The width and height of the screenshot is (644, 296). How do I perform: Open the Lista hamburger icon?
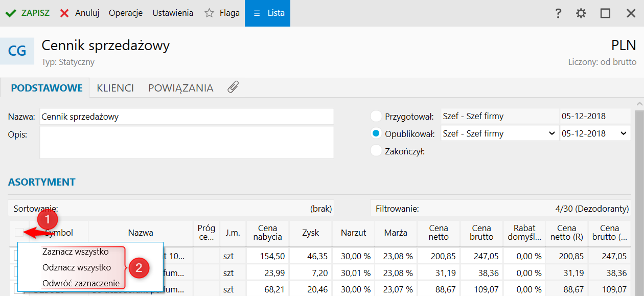(x=257, y=13)
